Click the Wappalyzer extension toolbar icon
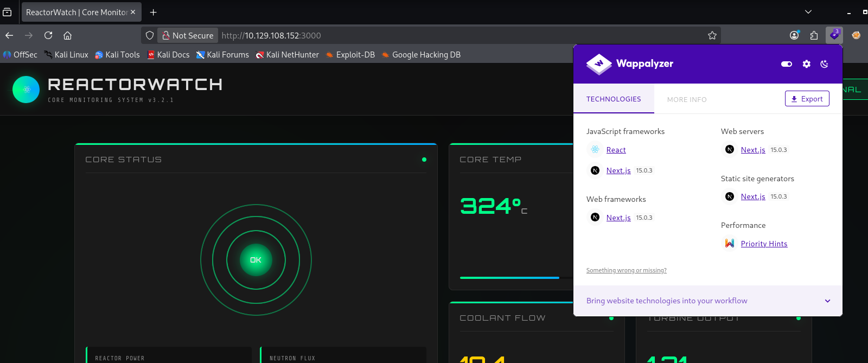Viewport: 868px width, 363px height. pos(834,35)
